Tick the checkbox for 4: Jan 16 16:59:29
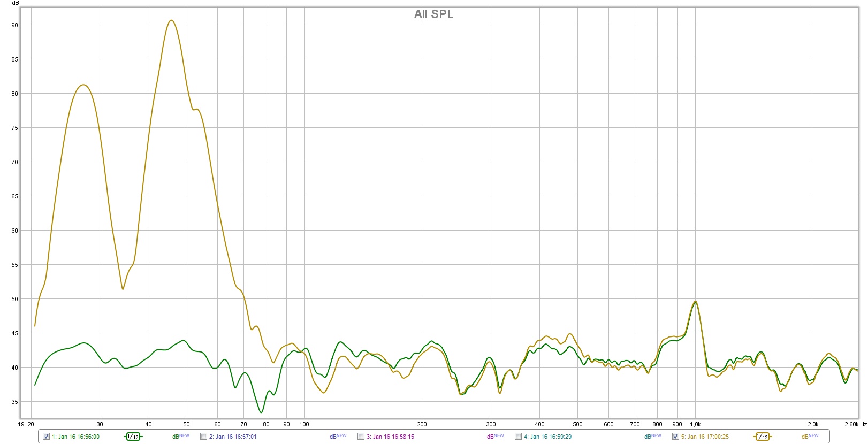Screen dimensions: 868x444 (518, 437)
